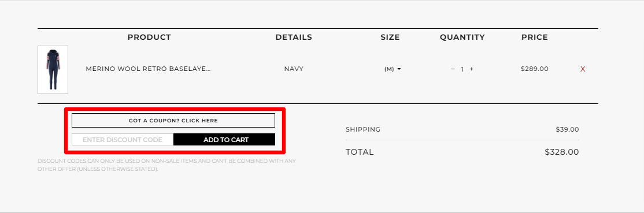Click the PRODUCT column header
This screenshot has width=644, height=213.
[149, 38]
